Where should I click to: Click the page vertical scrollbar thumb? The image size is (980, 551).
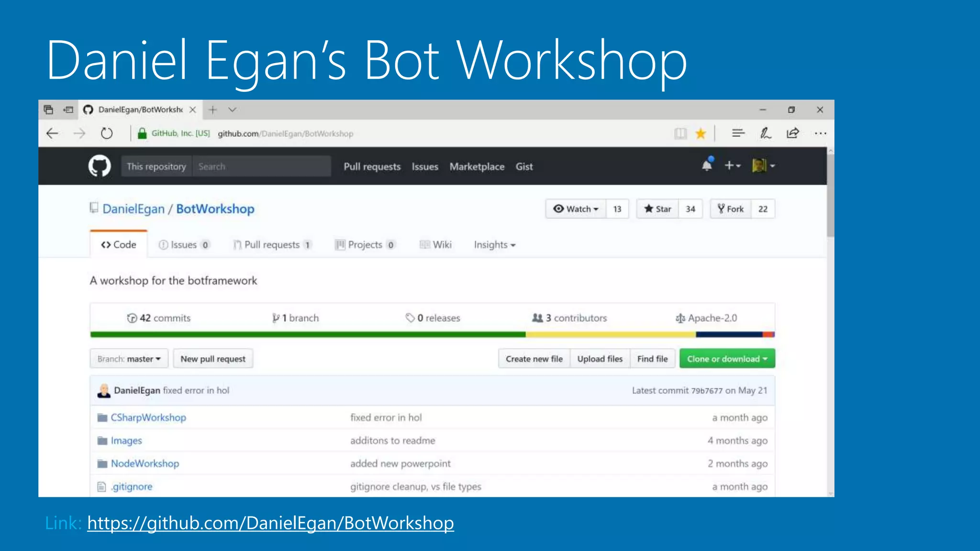[x=830, y=195]
